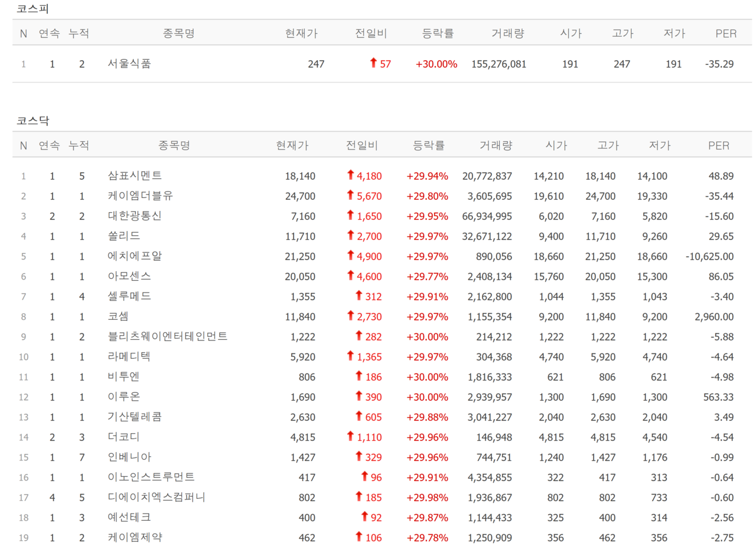Open the 케이엠제약 stock link
This screenshot has height=552, width=756.
point(135,537)
